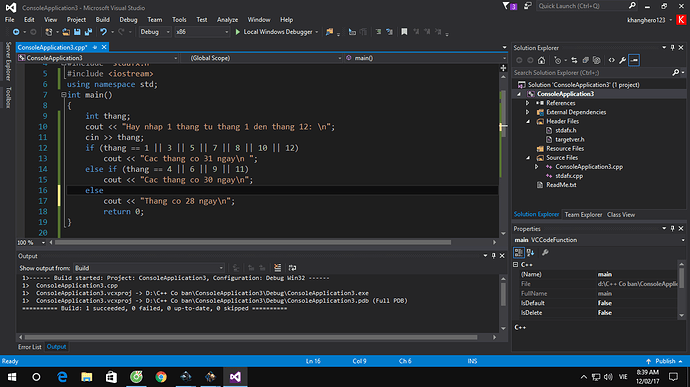The image size is (690, 387).
Task: Open the (Global Scope) dropdown
Action: click(265, 58)
